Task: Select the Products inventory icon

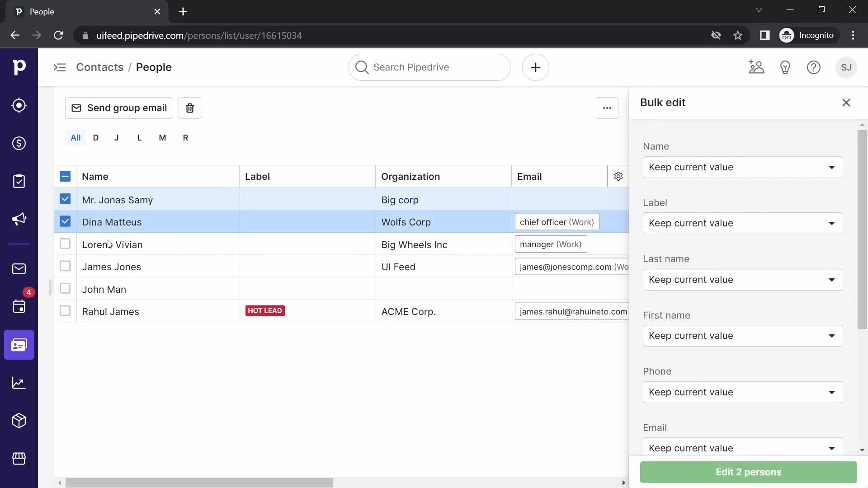Action: 19,421
